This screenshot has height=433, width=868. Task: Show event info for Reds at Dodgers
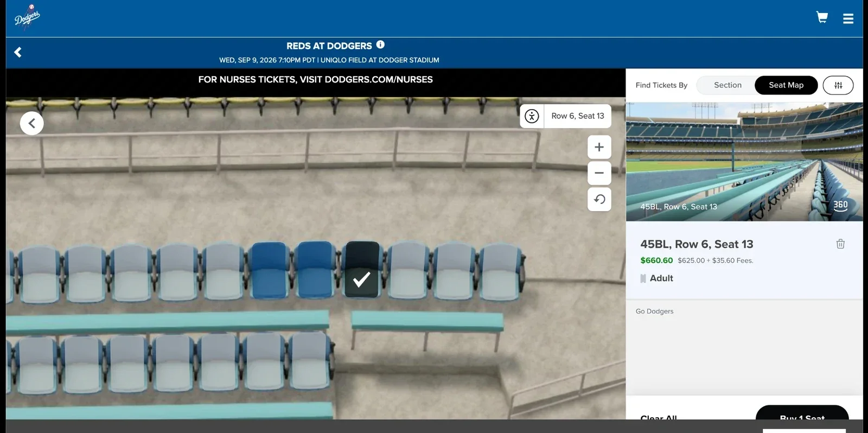[x=380, y=44]
